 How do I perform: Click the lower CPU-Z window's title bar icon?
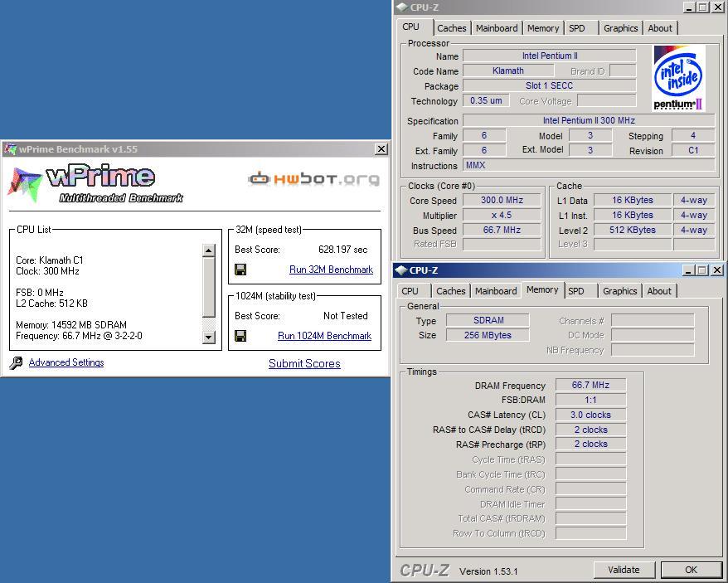[401, 270]
